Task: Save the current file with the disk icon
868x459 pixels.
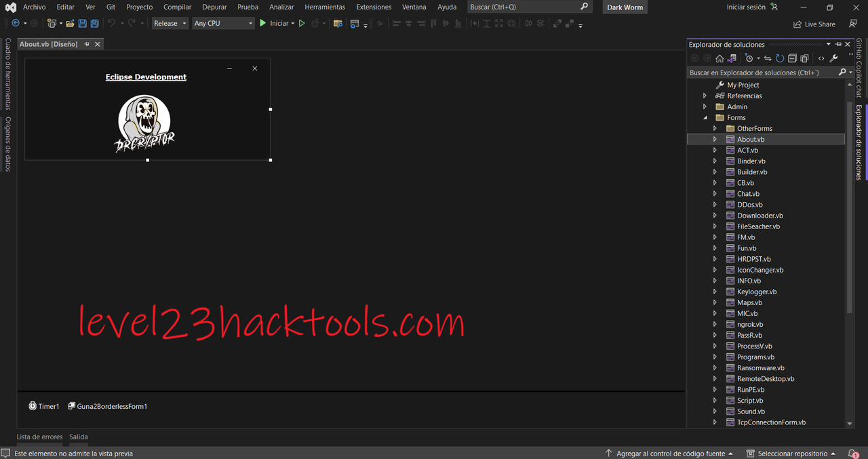Action: pyautogui.click(x=82, y=23)
